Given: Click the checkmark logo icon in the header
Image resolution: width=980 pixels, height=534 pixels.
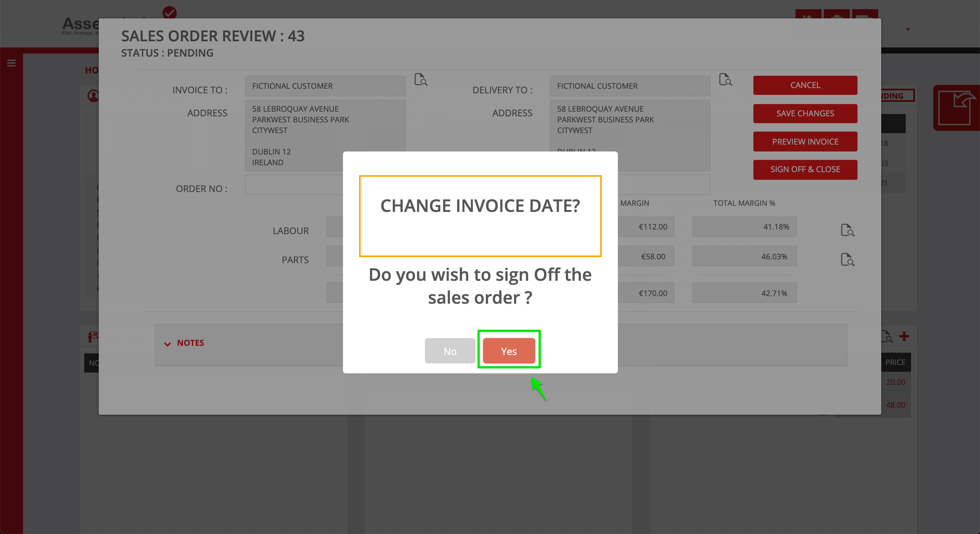Looking at the screenshot, I should pos(169,13).
